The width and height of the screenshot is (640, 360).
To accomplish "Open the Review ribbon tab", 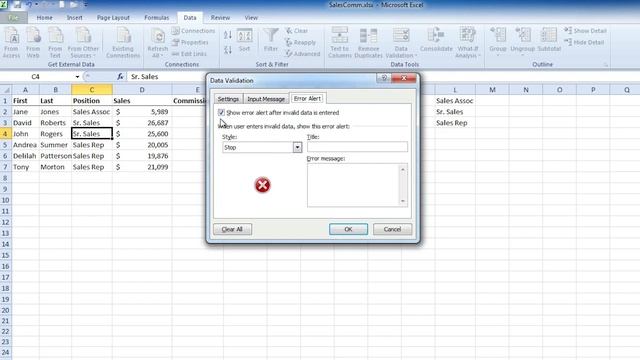I will pyautogui.click(x=220, y=18).
